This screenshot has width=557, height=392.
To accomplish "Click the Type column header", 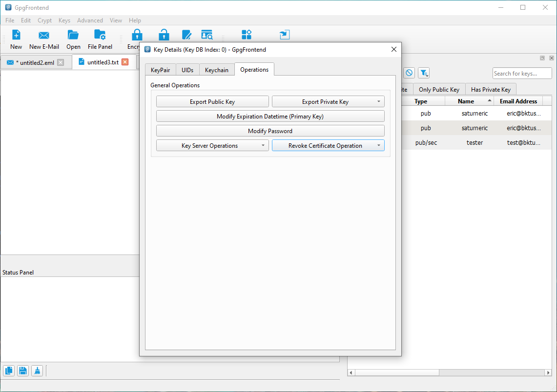I will click(x=421, y=101).
